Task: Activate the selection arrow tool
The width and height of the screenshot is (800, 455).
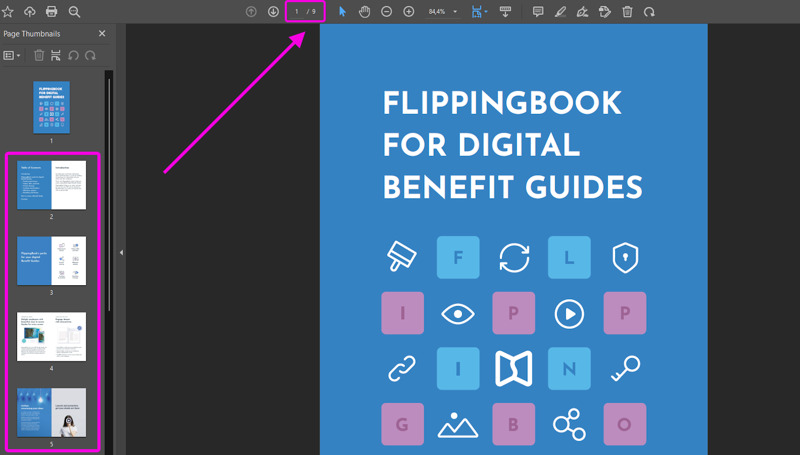Action: 342,12
